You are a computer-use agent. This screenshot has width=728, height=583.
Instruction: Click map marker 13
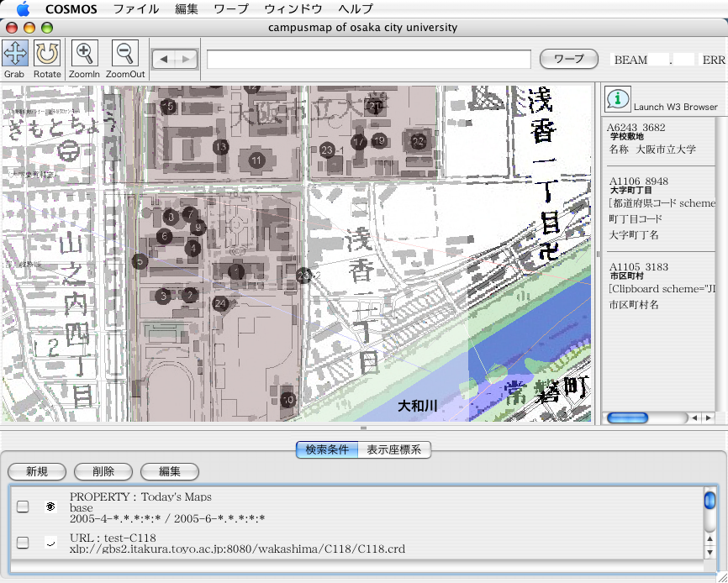[x=221, y=148]
